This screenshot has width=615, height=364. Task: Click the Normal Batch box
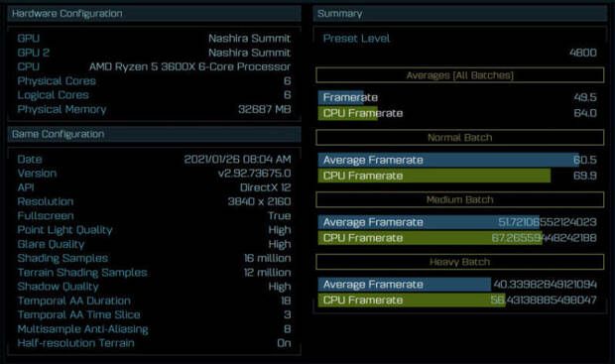(459, 138)
